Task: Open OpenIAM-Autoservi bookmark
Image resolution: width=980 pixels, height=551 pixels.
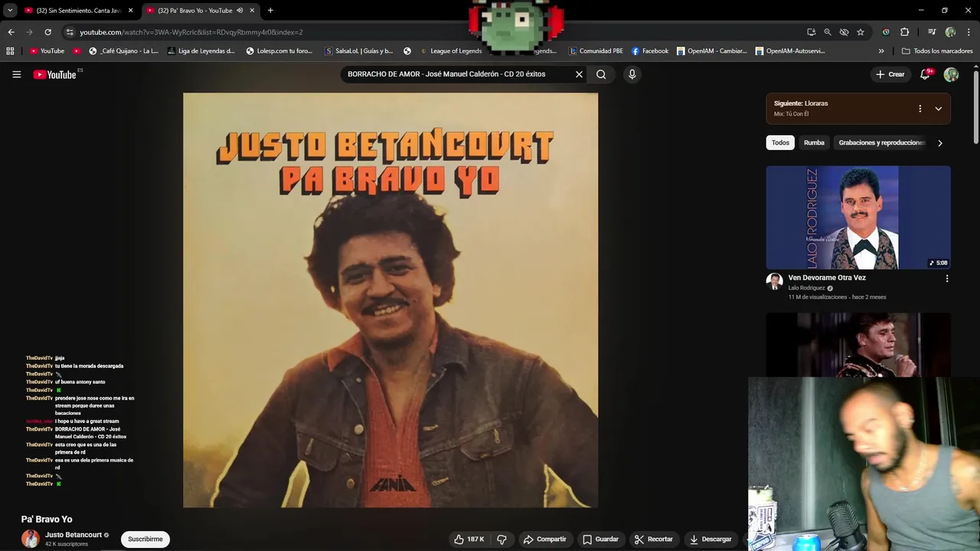Action: click(x=790, y=51)
